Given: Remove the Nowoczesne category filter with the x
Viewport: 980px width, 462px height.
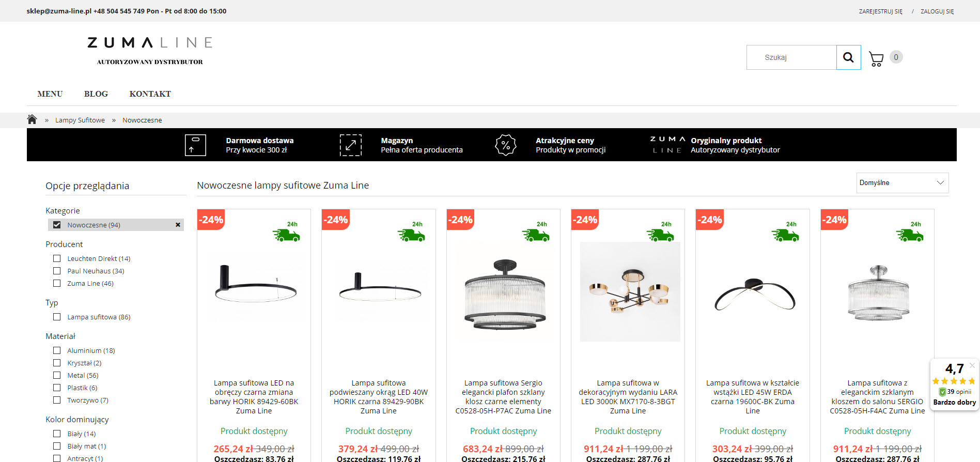Looking at the screenshot, I should 178,225.
